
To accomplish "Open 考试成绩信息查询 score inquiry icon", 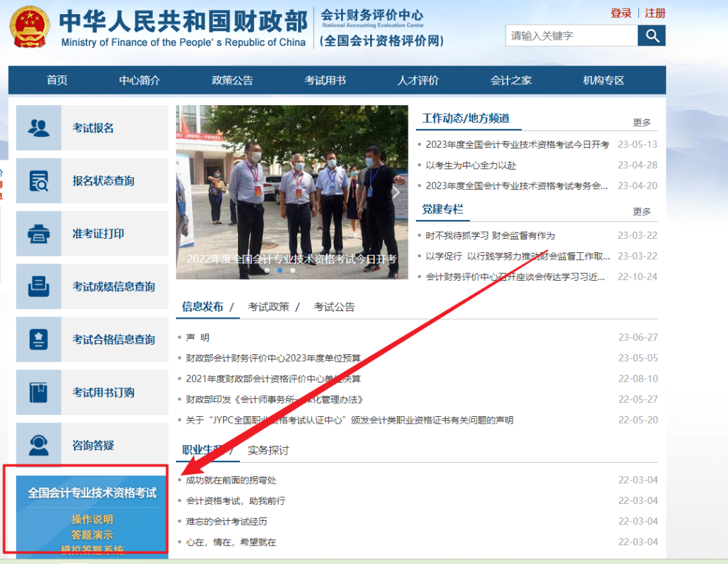I will point(38,287).
